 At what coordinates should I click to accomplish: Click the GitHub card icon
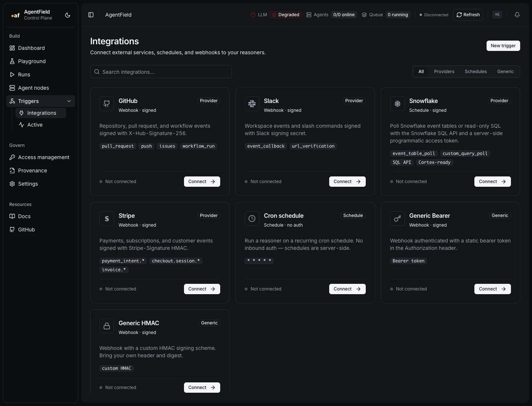pyautogui.click(x=107, y=104)
